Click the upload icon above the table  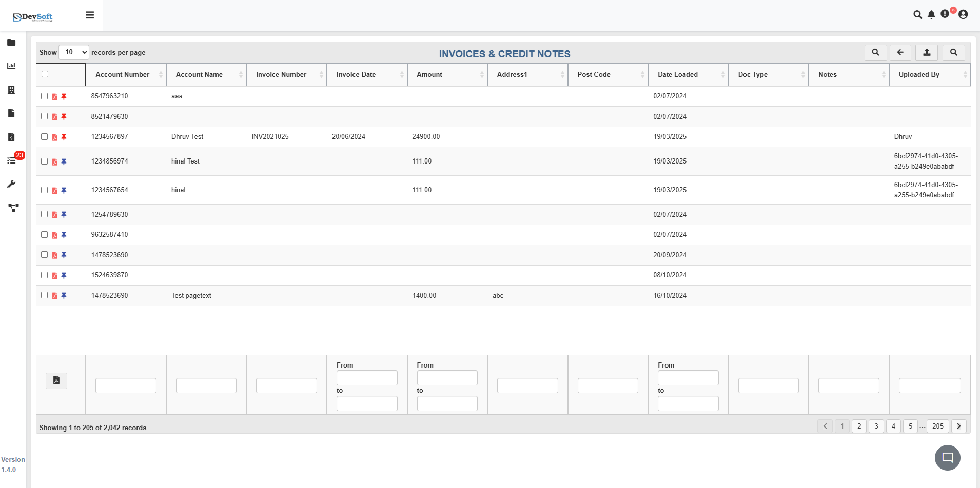[926, 52]
